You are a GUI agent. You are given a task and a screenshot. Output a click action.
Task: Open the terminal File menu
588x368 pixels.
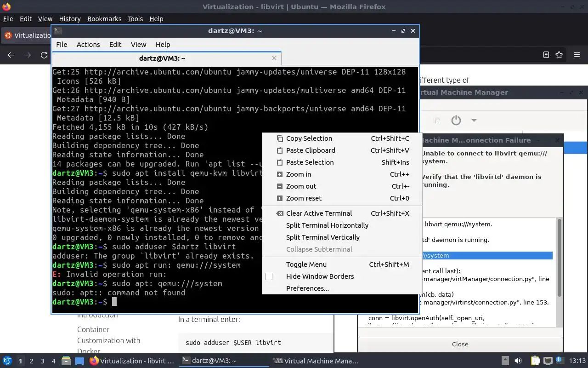tap(62, 45)
